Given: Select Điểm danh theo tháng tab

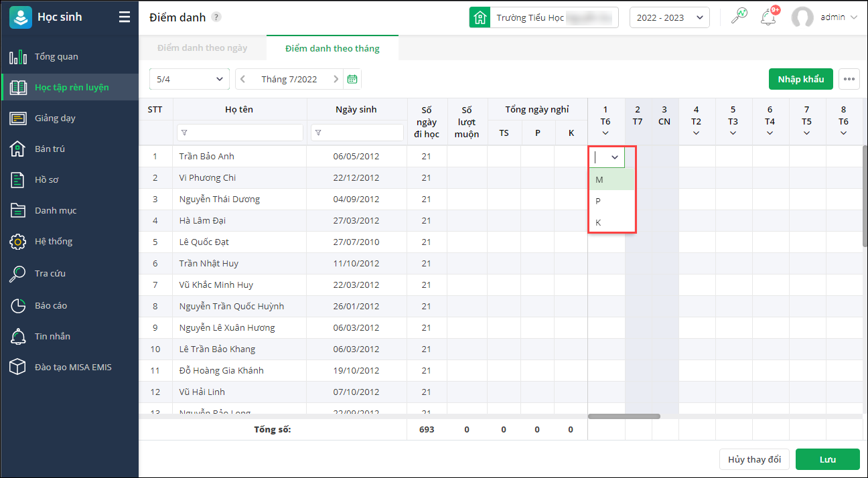Looking at the screenshot, I should pyautogui.click(x=332, y=48).
